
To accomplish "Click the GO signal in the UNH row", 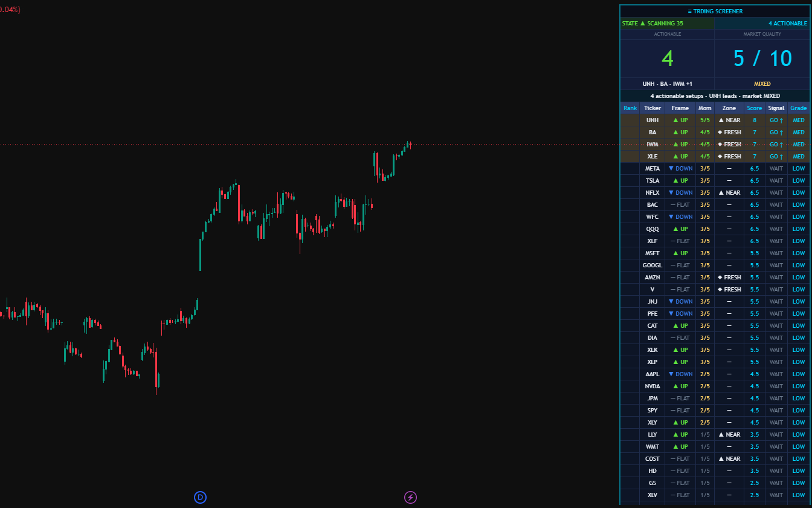I will coord(776,120).
